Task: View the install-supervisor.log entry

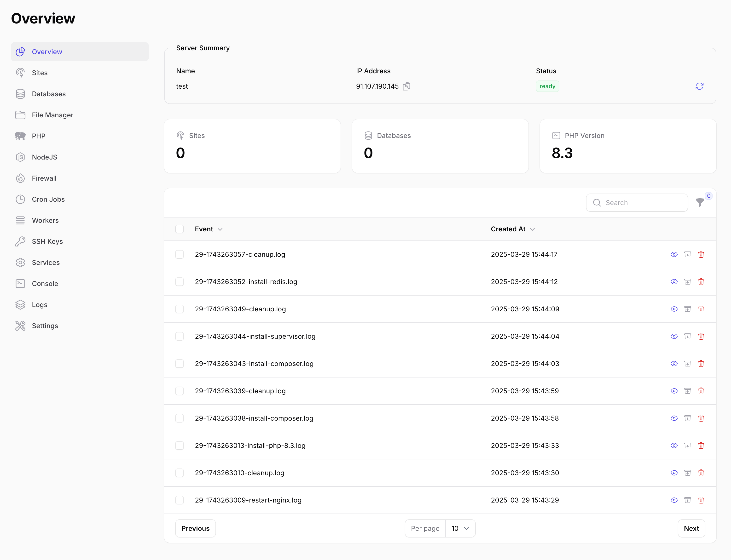Action: pyautogui.click(x=674, y=336)
